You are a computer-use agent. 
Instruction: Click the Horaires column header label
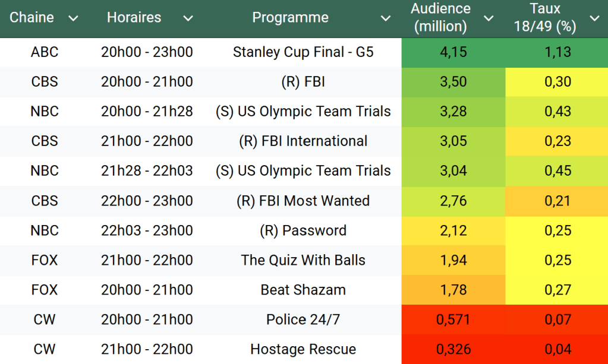134,18
